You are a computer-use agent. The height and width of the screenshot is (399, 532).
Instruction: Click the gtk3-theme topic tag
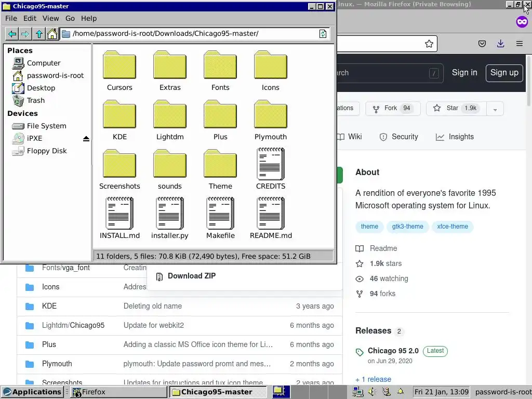pos(407,227)
